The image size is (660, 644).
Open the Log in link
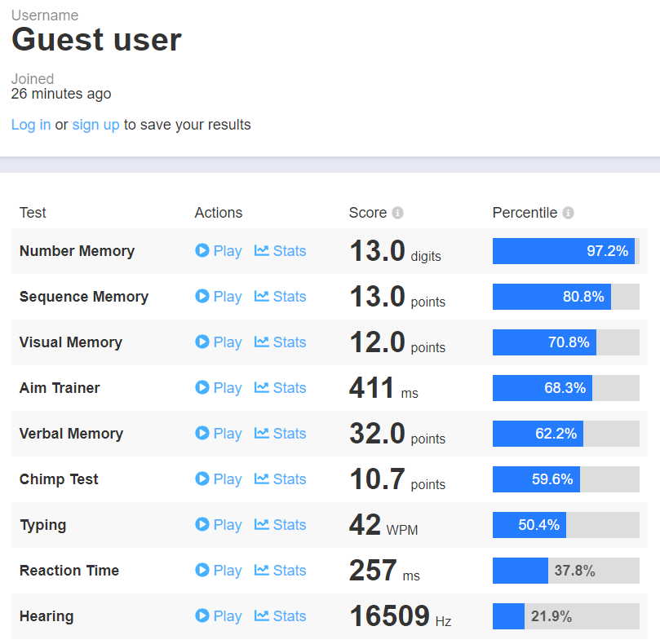pos(31,125)
